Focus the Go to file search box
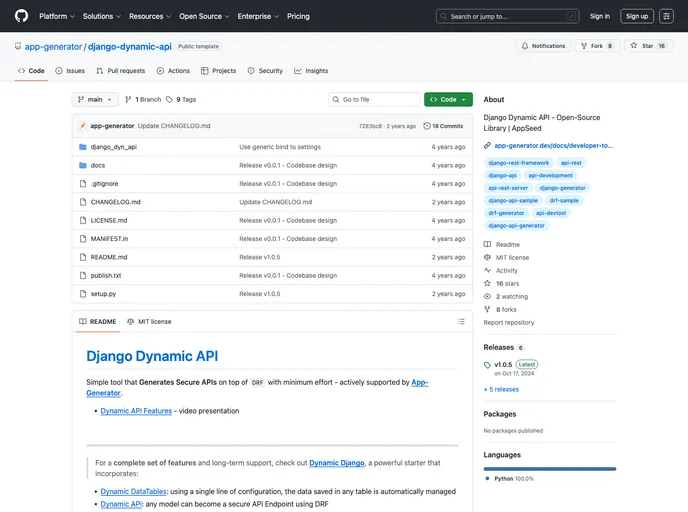The height and width of the screenshot is (512, 688). tap(374, 100)
